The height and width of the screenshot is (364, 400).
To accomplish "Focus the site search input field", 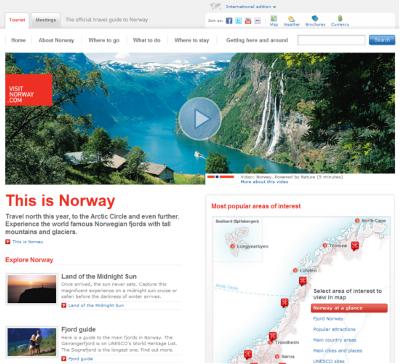I will coord(331,40).
